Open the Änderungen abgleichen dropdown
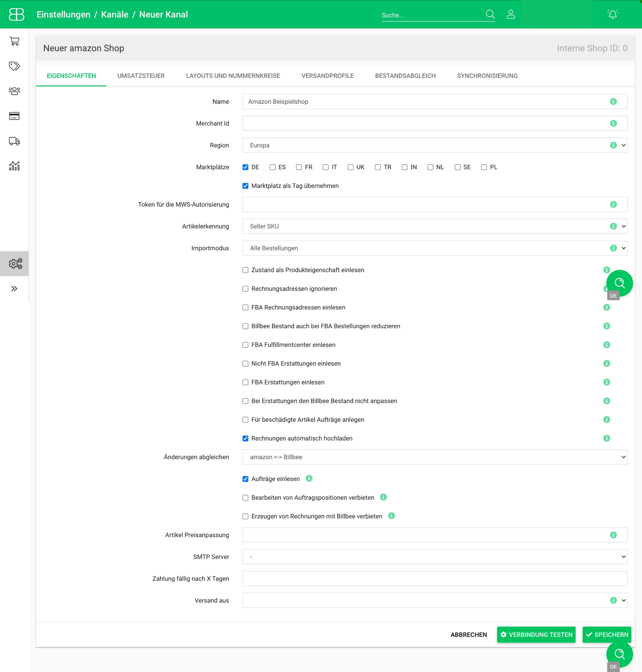 (435, 457)
